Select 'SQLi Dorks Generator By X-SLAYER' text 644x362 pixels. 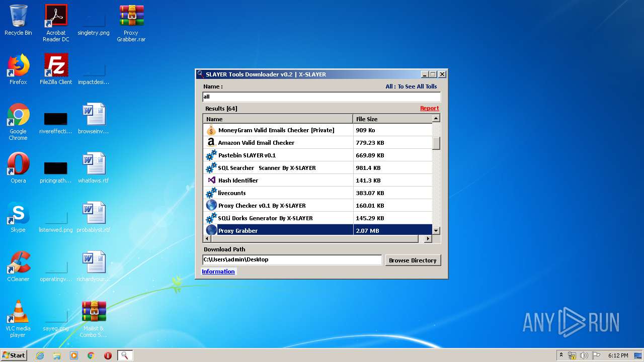265,218
